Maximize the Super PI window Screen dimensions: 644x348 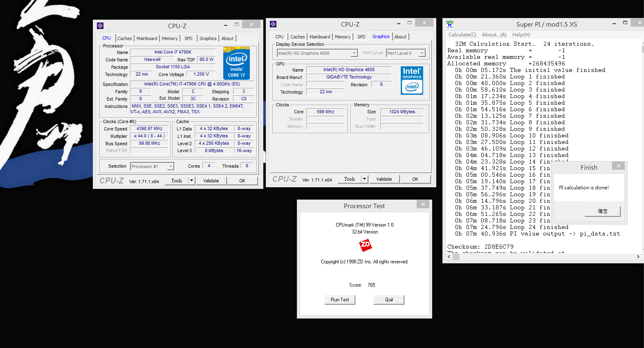pyautogui.click(x=625, y=23)
